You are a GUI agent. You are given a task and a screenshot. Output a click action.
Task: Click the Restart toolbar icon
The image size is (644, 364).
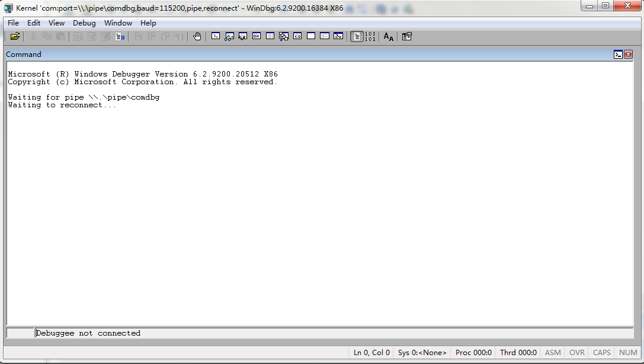(x=92, y=37)
